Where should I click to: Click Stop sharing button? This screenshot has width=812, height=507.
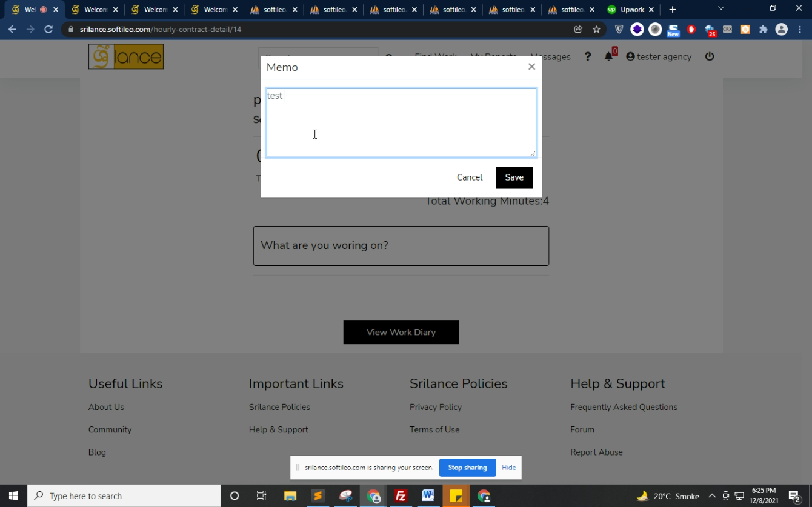pos(467,468)
